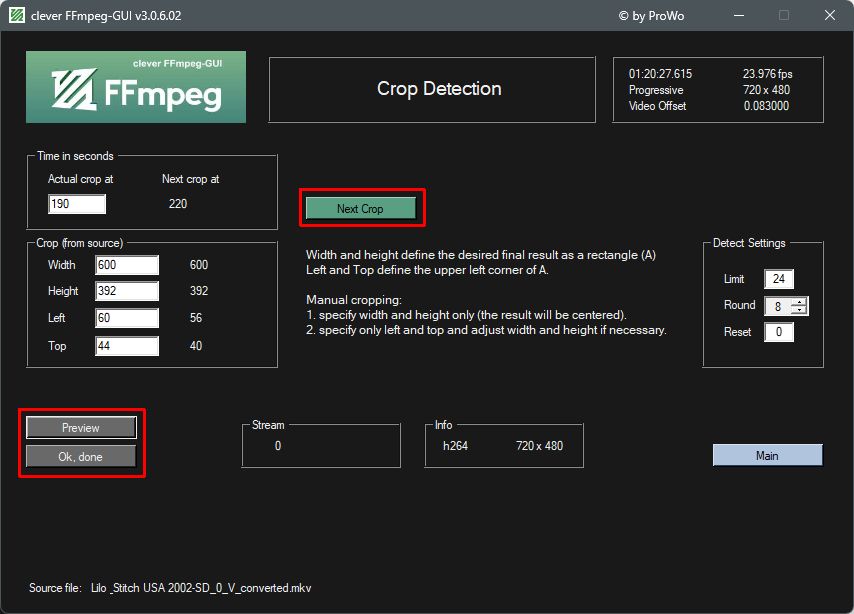The image size is (854, 614).
Task: Click the Stream value 0
Action: (x=278, y=446)
